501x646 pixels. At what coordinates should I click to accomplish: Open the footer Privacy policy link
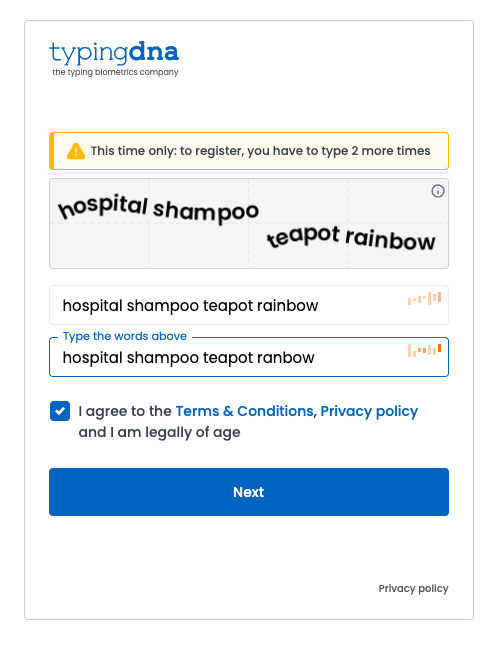coord(413,588)
